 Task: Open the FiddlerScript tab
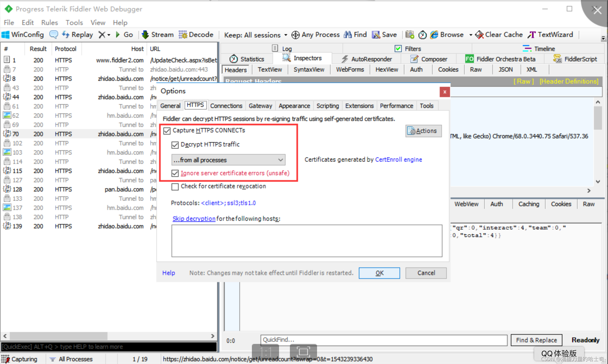coord(575,59)
